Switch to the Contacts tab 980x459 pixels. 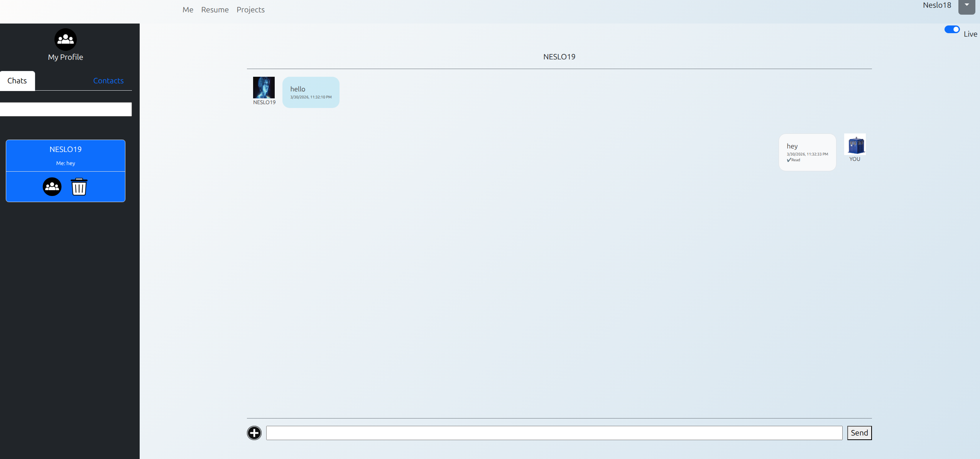point(108,81)
